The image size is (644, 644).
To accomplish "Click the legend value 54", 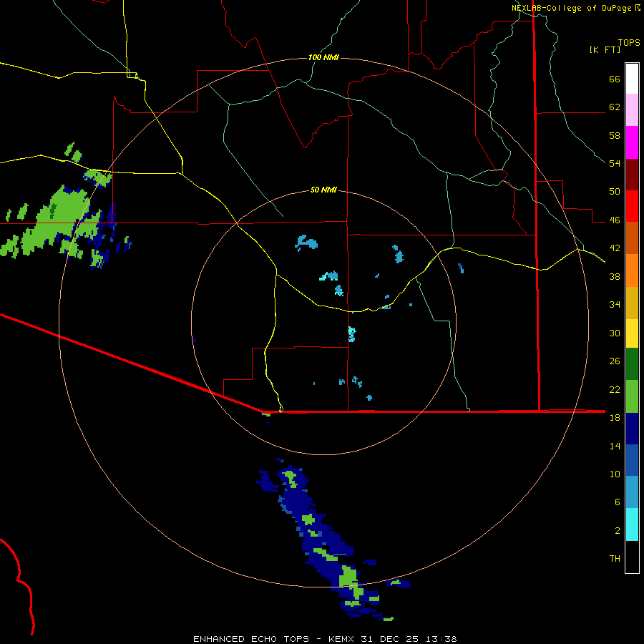I will tap(615, 163).
